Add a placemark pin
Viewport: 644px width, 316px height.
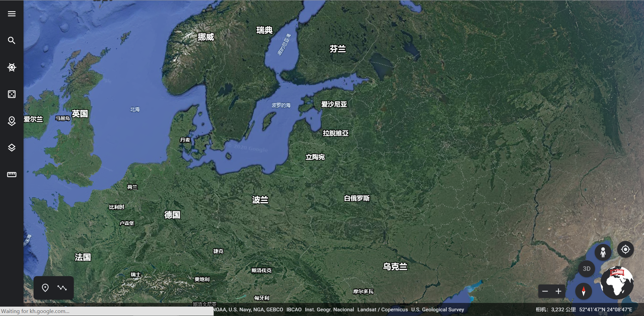point(45,288)
